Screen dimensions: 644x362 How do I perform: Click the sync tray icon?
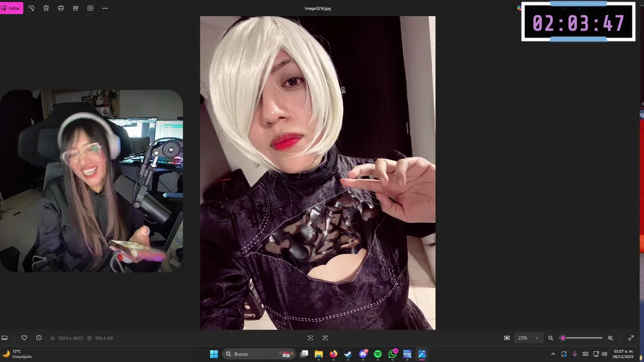pyautogui.click(x=564, y=354)
